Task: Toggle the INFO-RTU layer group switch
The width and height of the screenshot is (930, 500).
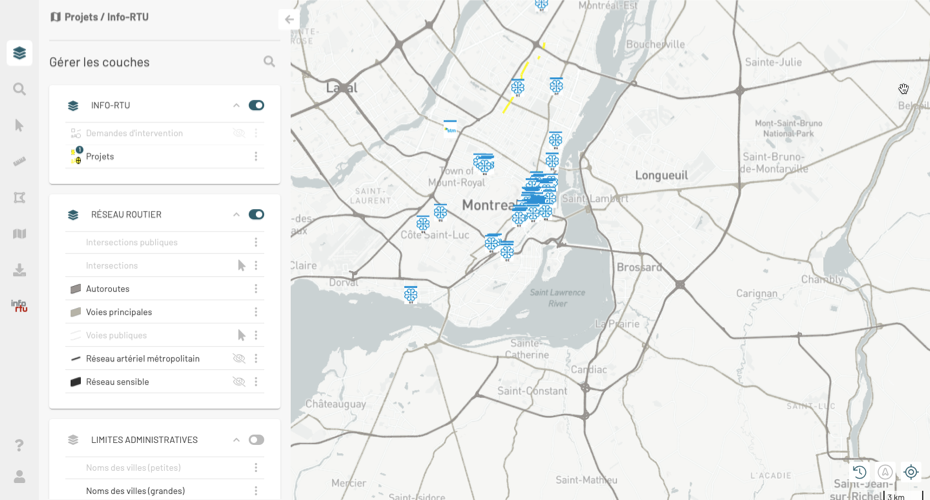Action: coord(256,105)
